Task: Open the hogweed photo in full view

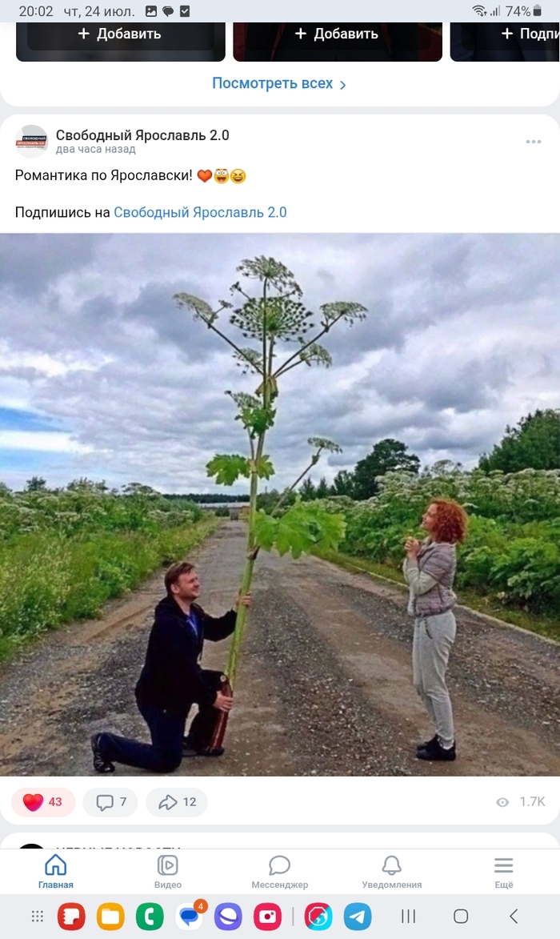Action: click(280, 504)
